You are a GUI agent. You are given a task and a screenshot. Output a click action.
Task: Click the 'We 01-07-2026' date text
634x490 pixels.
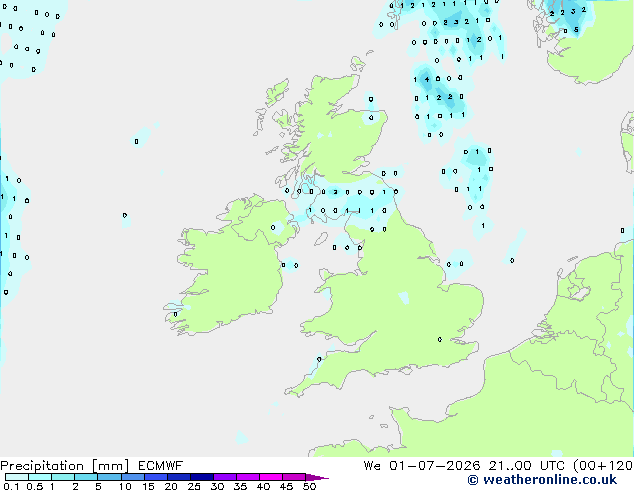[x=422, y=466]
